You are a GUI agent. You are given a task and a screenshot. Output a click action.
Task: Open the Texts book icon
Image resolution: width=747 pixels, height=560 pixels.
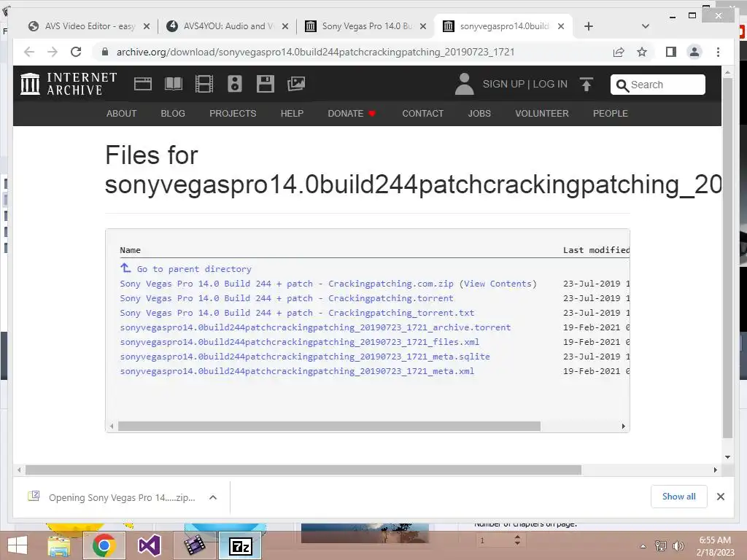174,84
